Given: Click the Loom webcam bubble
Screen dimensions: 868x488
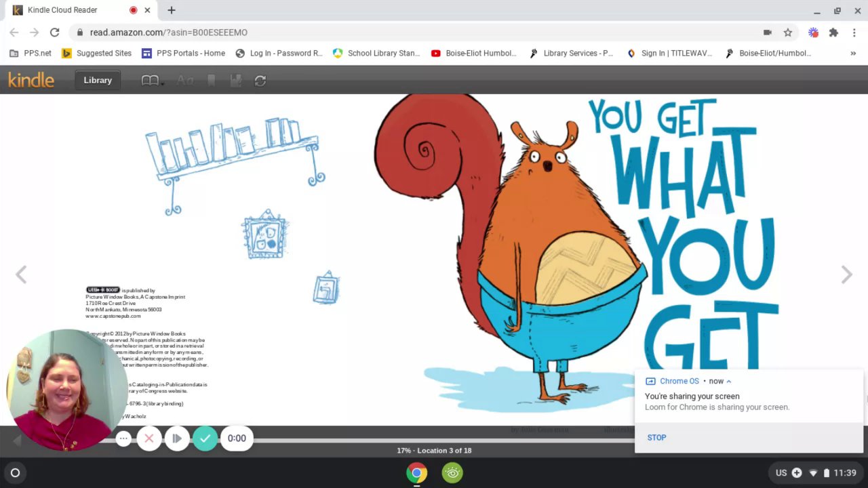Looking at the screenshot, I should pyautogui.click(x=66, y=390).
